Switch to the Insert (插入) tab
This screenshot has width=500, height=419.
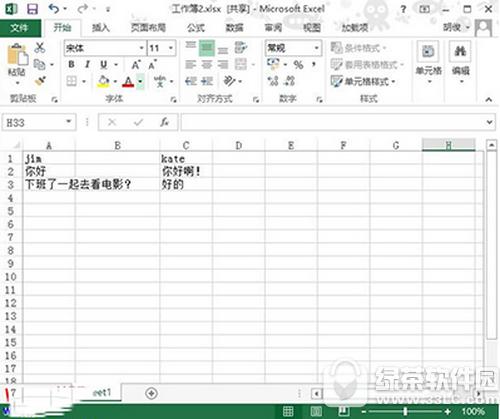point(100,28)
